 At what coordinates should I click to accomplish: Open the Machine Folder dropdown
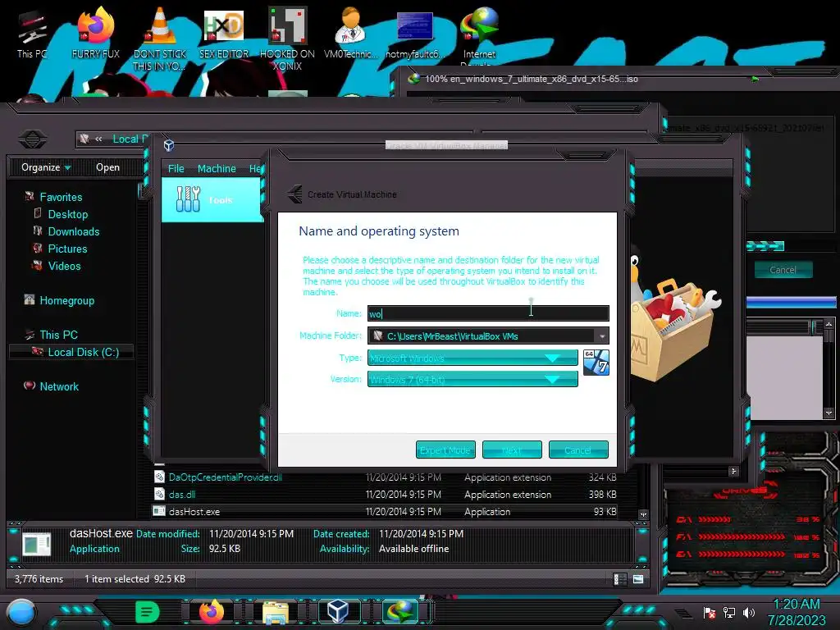point(602,336)
